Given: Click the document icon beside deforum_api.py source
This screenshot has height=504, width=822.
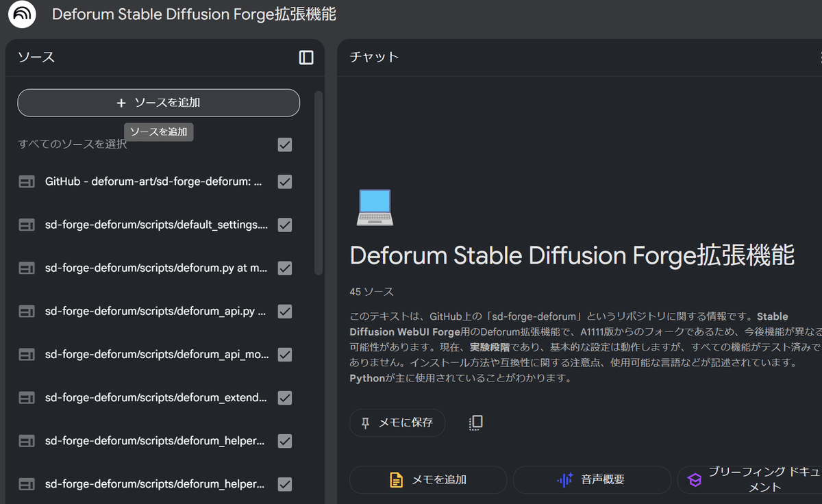Looking at the screenshot, I should [26, 311].
